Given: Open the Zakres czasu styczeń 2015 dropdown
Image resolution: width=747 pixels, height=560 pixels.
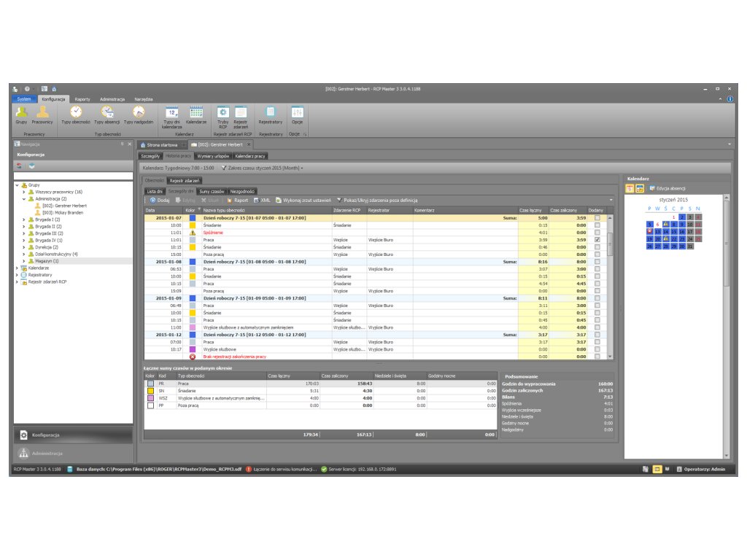Looking at the screenshot, I should pyautogui.click(x=263, y=168).
